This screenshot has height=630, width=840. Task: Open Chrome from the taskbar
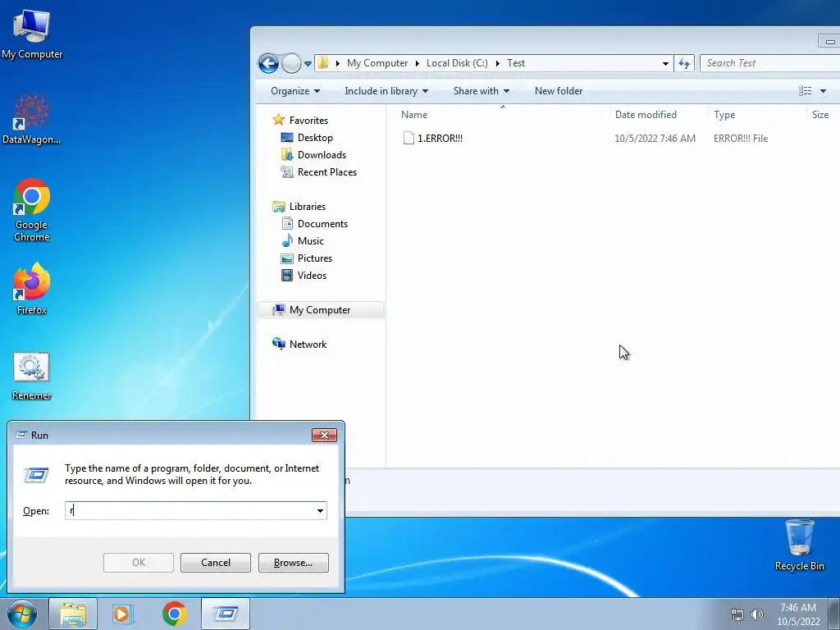point(174,614)
